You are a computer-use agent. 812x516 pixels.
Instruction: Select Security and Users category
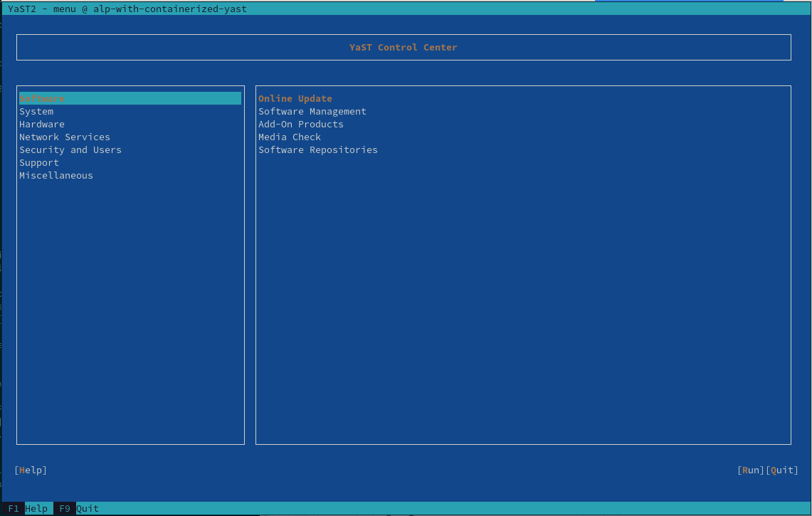point(70,149)
